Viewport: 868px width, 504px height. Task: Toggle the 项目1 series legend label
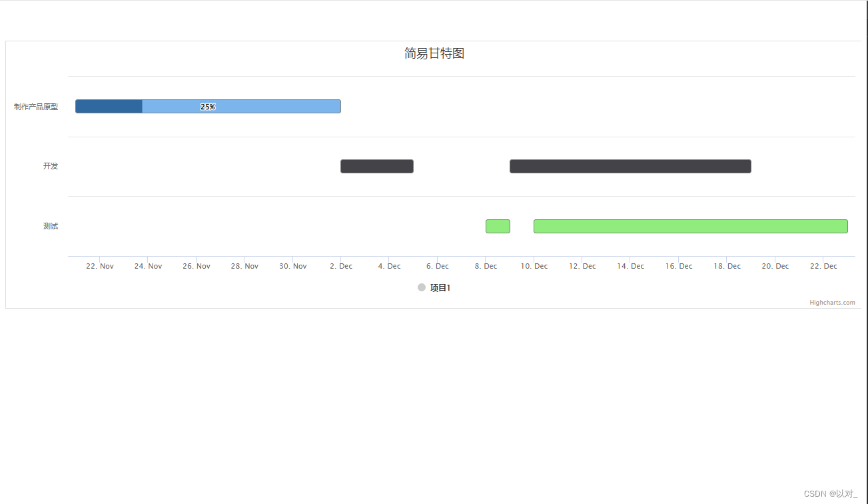click(x=440, y=288)
